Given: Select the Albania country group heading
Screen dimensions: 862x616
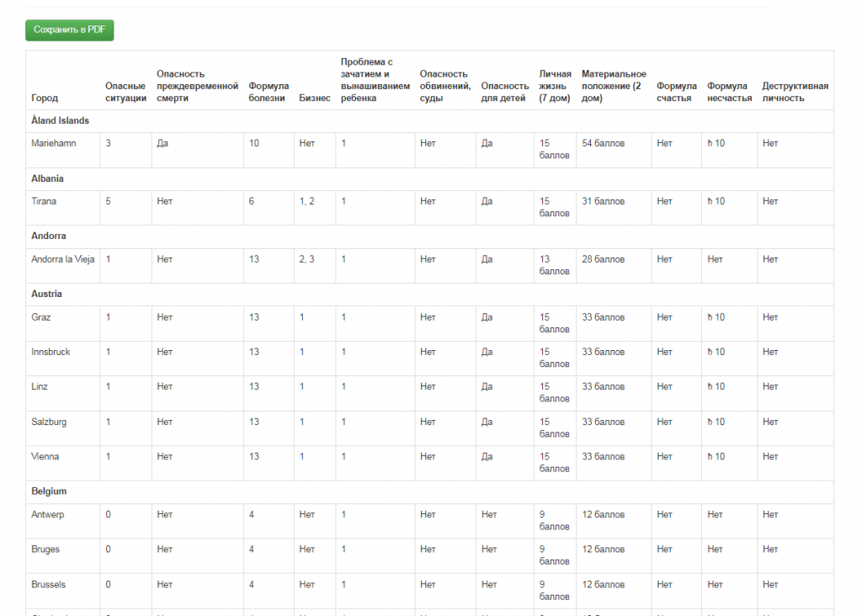Looking at the screenshot, I should tap(47, 179).
